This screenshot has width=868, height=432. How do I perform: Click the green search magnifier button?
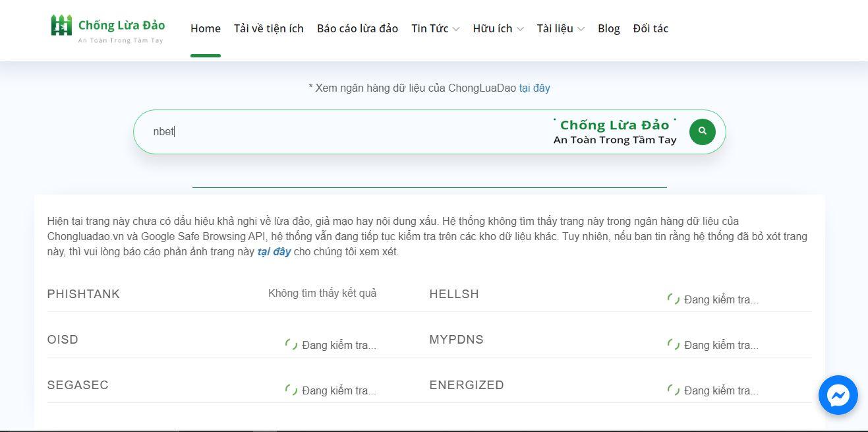(x=702, y=131)
